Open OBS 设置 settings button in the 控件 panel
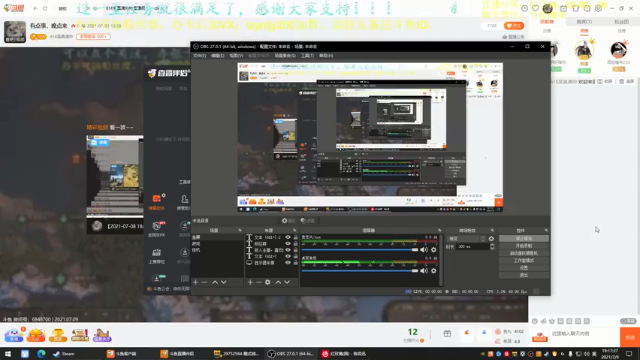The width and height of the screenshot is (640, 360). 524,268
